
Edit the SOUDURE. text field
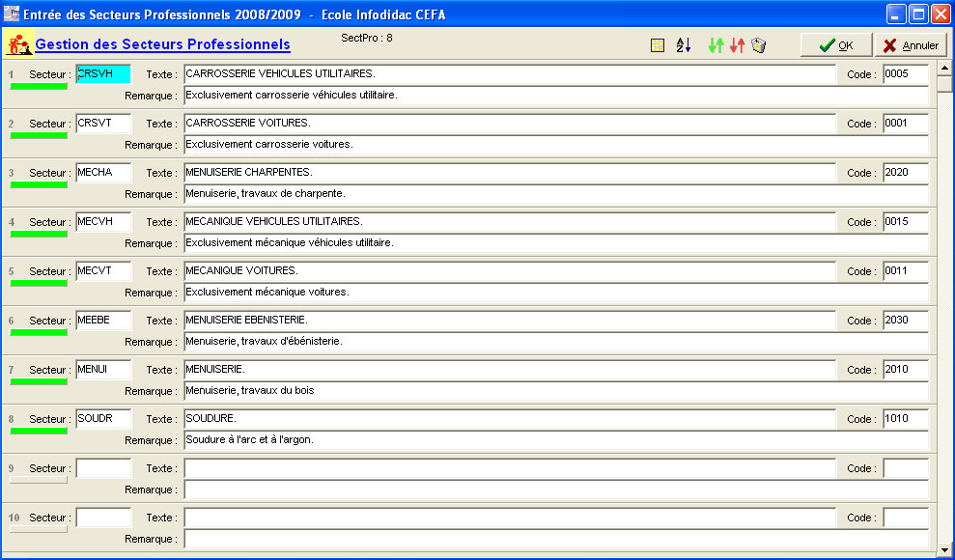[510, 419]
